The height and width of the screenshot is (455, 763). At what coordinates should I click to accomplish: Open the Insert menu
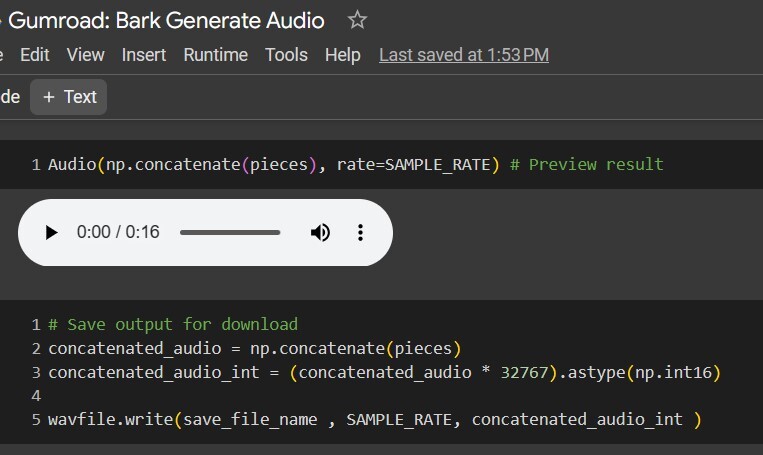[144, 55]
